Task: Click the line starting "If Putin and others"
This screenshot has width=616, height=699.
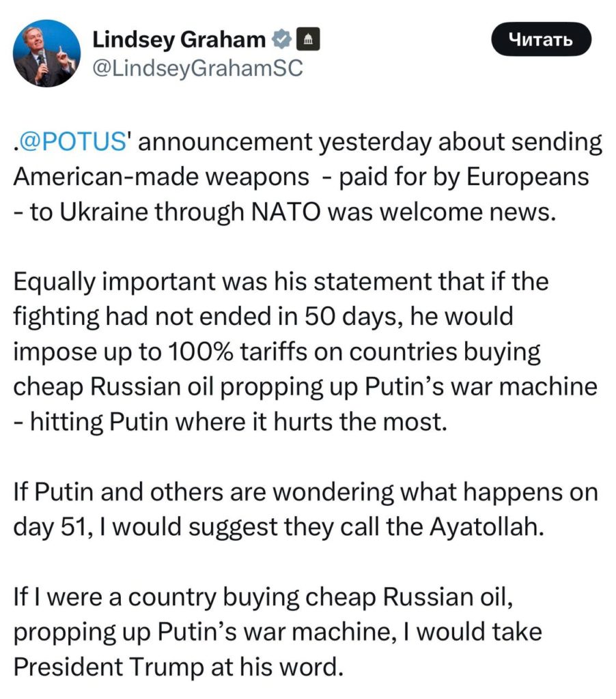Action: [305, 492]
